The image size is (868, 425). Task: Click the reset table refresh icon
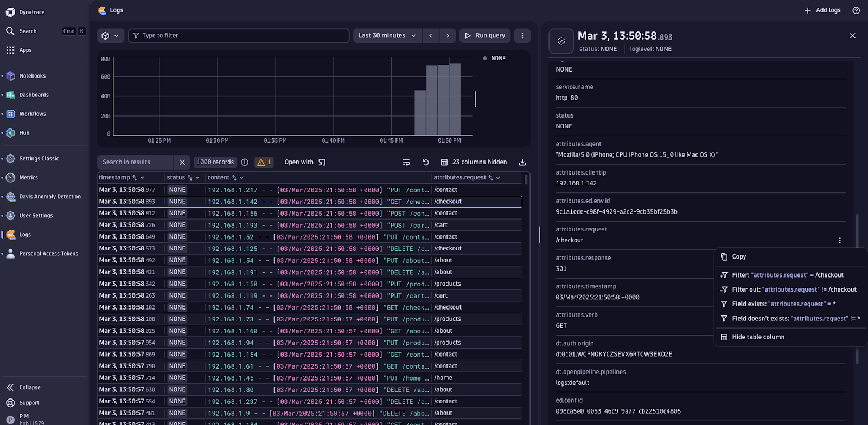[x=426, y=162]
